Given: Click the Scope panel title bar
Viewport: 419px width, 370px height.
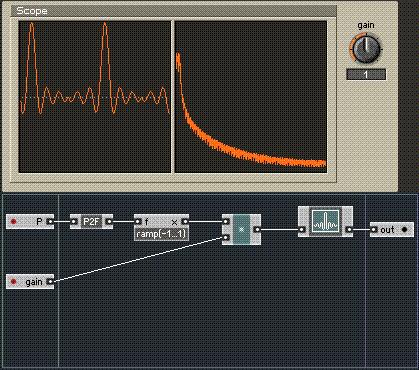Looking at the screenshot, I should [x=173, y=11].
